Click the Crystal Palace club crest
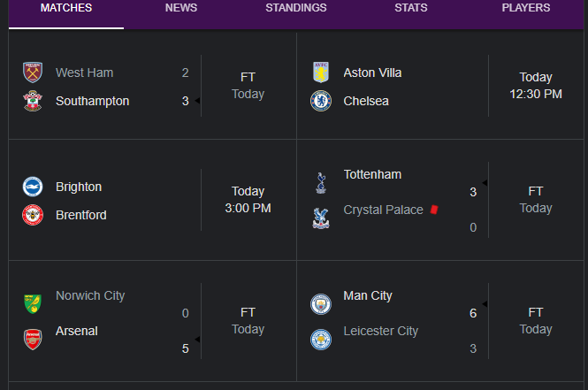This screenshot has width=588, height=390. point(321,218)
